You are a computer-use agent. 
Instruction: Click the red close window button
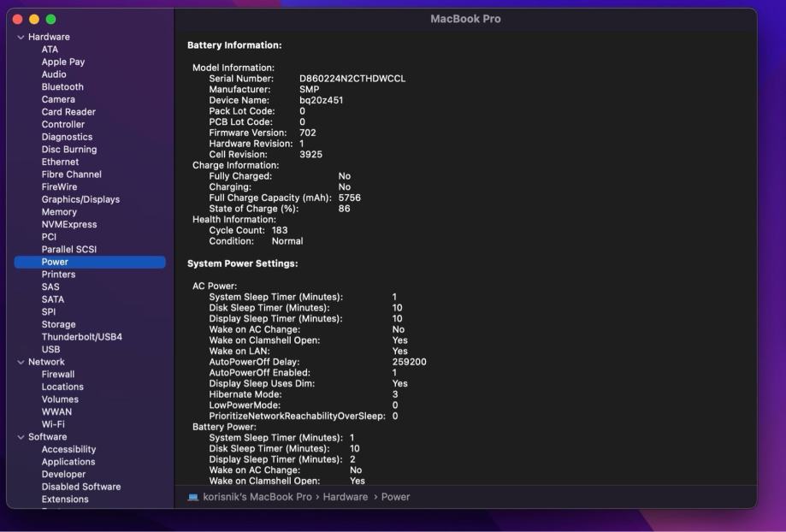pos(18,19)
